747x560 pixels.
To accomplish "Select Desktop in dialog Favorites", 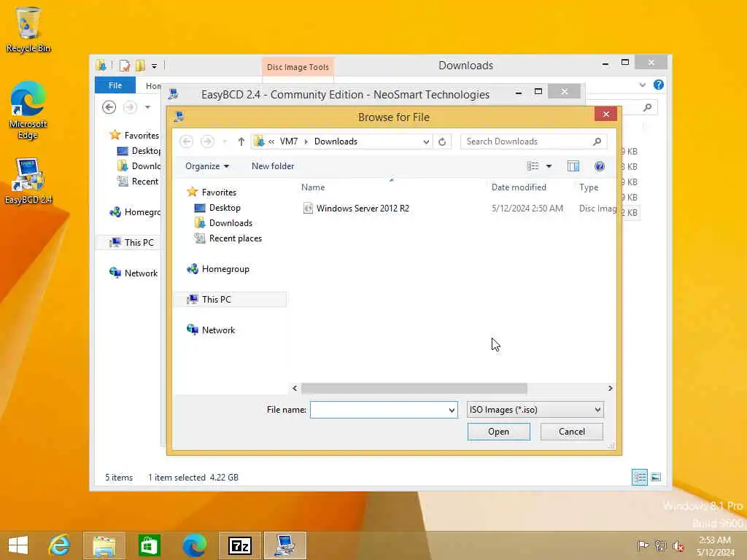I will pos(225,208).
